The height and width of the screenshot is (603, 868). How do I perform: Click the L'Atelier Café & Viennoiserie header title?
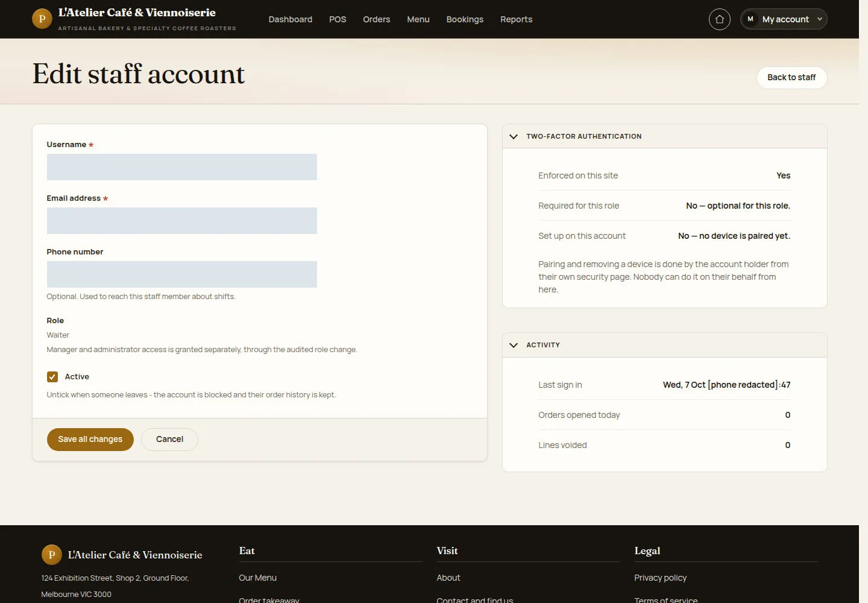click(137, 13)
